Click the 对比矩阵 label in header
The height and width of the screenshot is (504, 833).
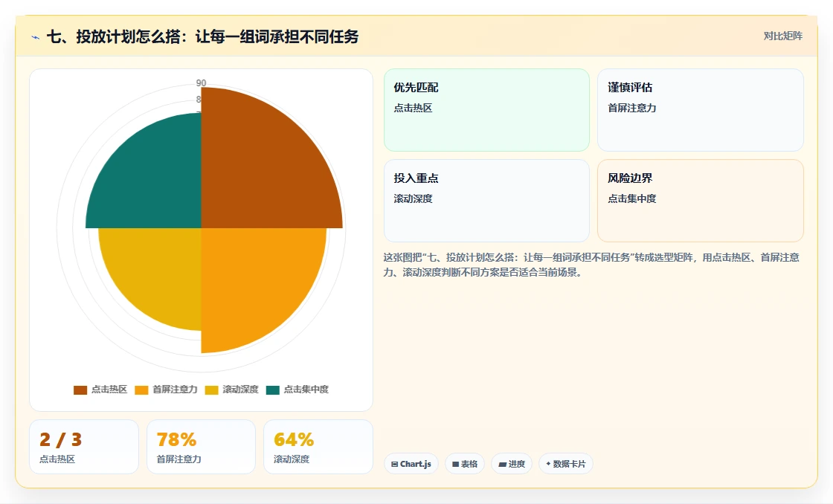pyautogui.click(x=782, y=36)
